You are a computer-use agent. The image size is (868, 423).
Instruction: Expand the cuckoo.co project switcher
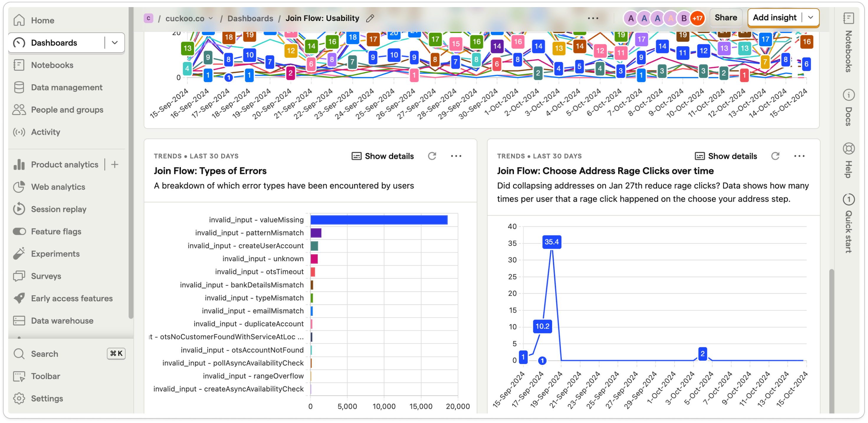(x=189, y=18)
